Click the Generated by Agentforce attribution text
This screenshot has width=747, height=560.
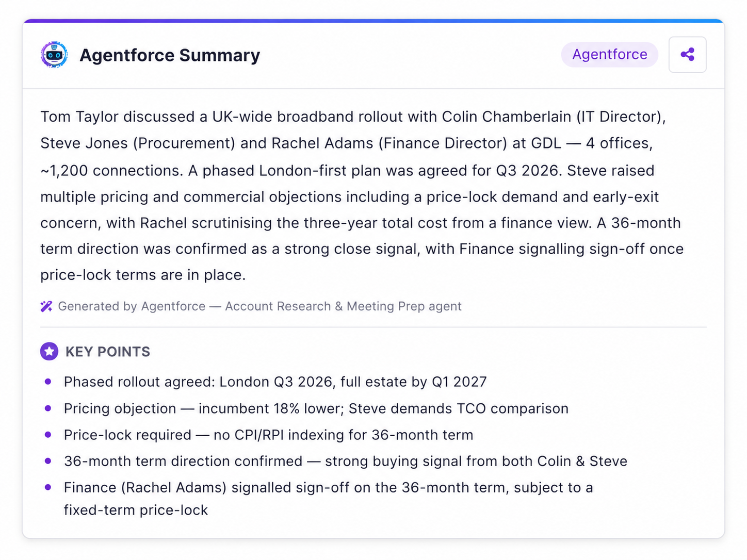259,306
